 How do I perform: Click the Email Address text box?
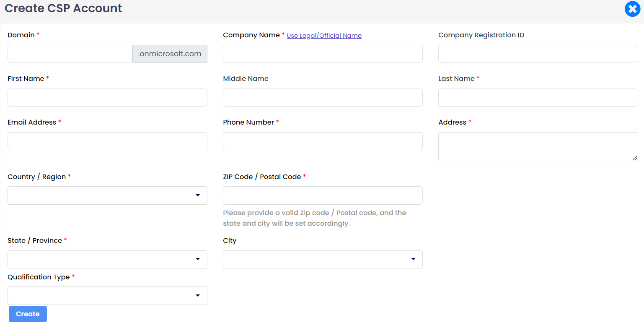(x=107, y=141)
